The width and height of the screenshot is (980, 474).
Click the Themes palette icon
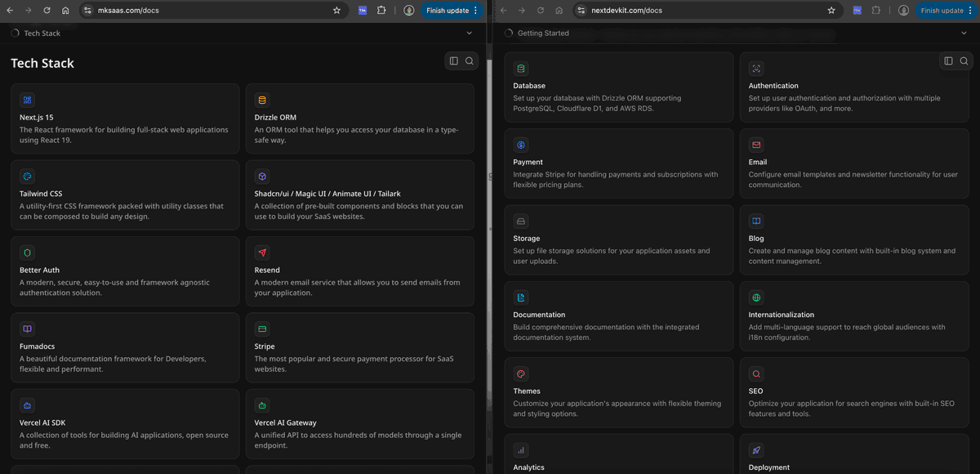tap(521, 373)
